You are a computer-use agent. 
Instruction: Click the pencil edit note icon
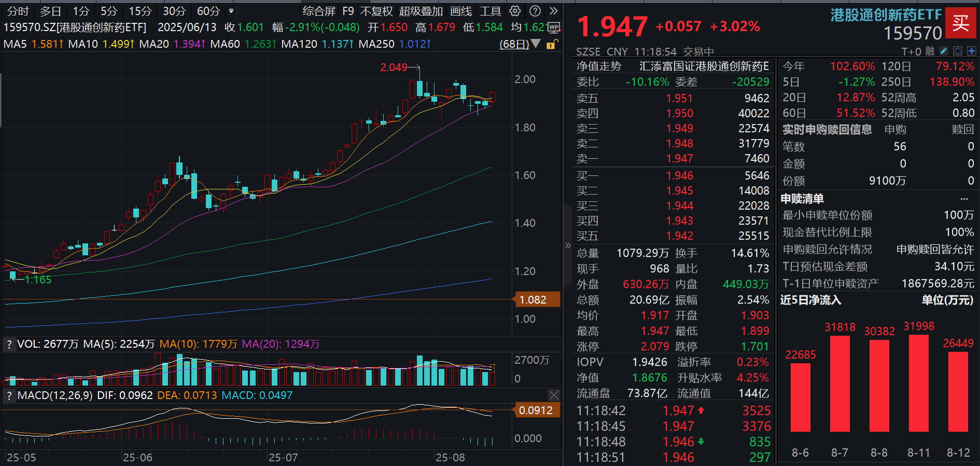944,51
